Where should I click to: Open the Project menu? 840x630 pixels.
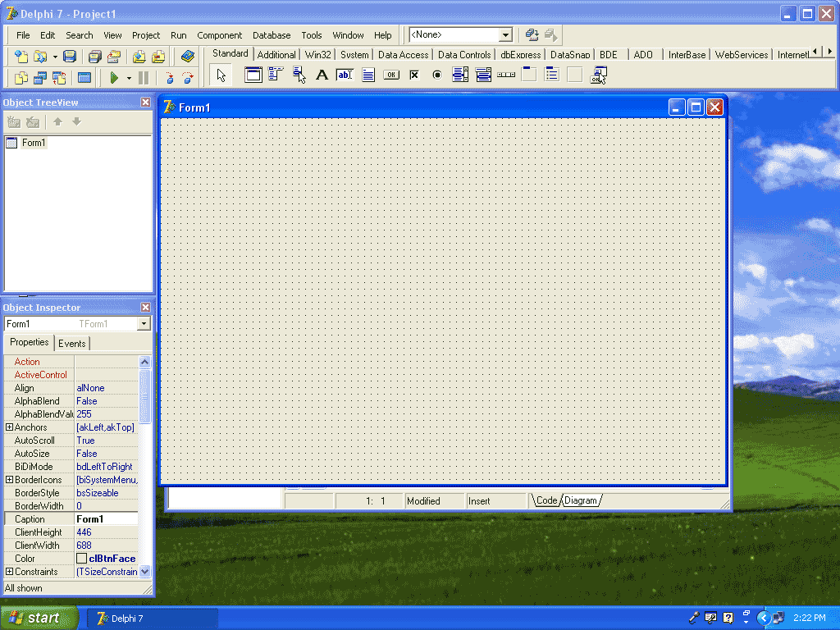point(146,35)
